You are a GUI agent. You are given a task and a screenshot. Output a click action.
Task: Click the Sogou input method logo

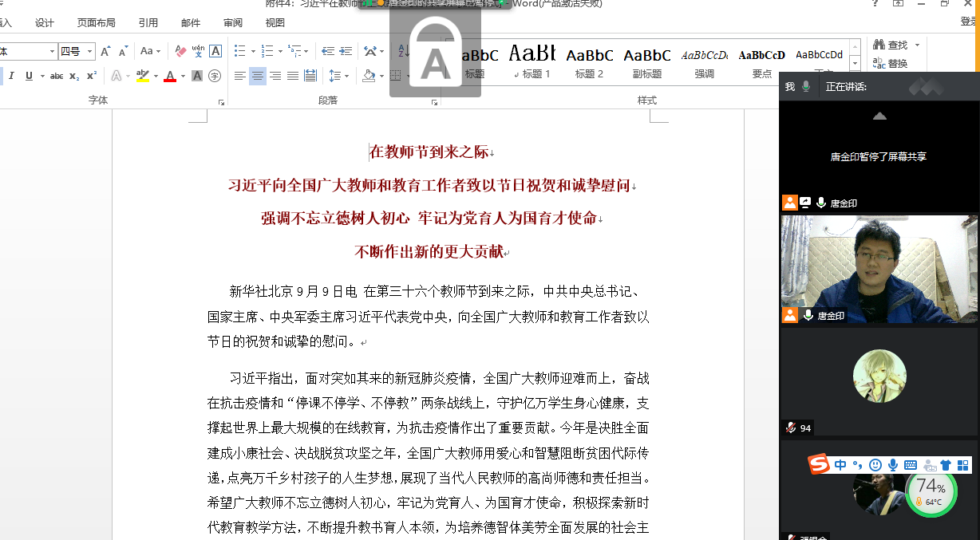pyautogui.click(x=819, y=464)
